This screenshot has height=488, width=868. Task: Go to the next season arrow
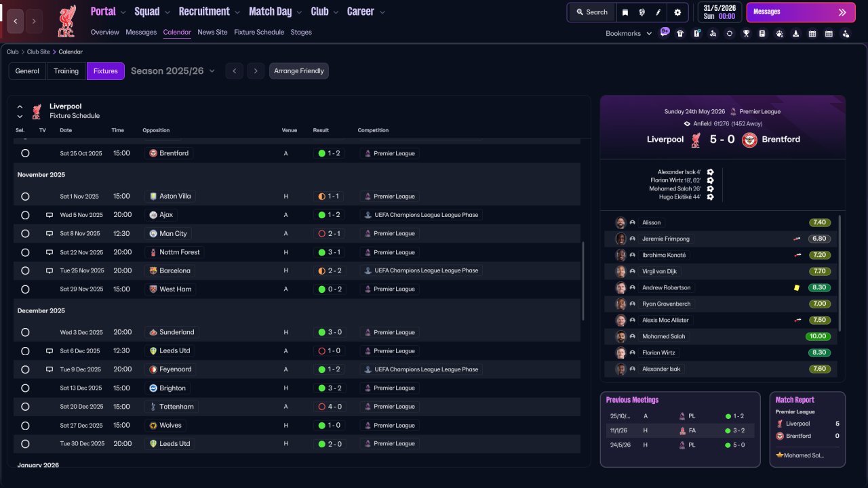tap(256, 71)
